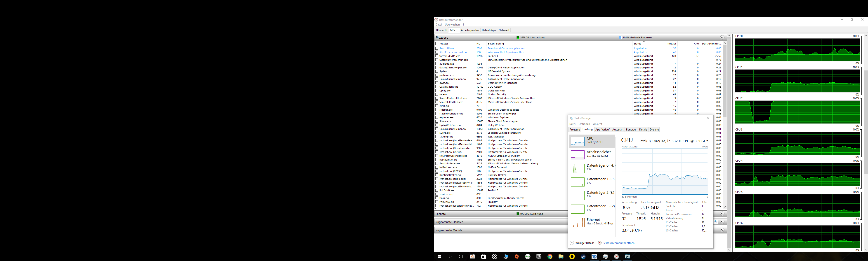The height and width of the screenshot is (261, 868).
Task: Switch to Far Cry 3 taskbar icon
Action: coord(627,257)
